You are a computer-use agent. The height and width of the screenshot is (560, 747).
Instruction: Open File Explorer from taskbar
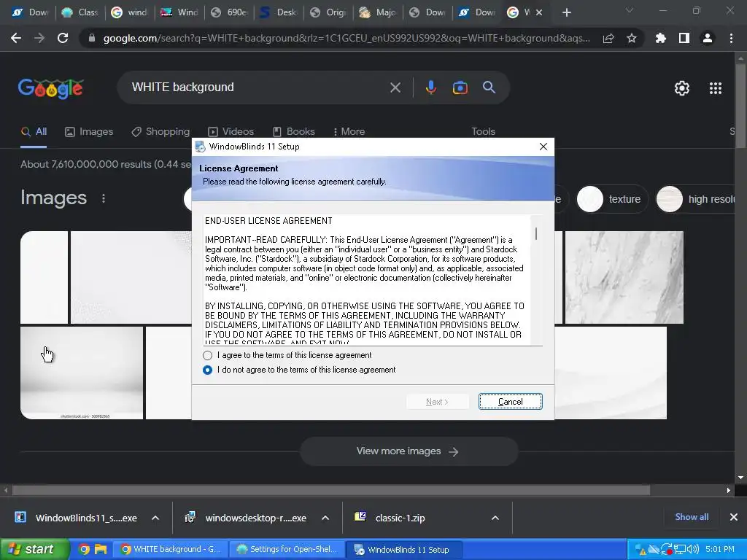[x=101, y=549]
